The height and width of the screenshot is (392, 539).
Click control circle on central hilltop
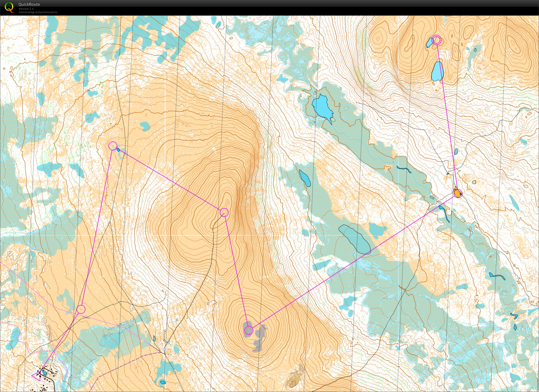[x=224, y=212]
